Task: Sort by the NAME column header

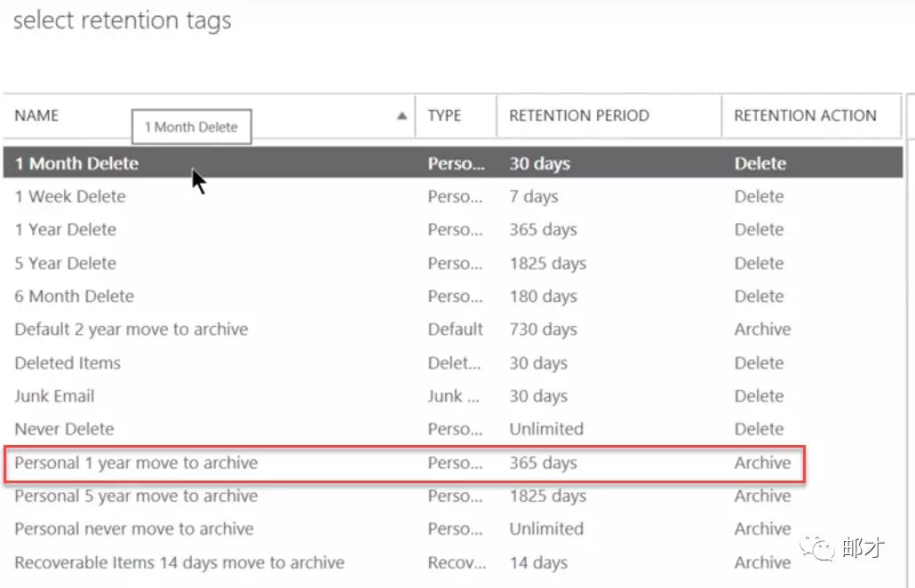Action: click(x=37, y=115)
